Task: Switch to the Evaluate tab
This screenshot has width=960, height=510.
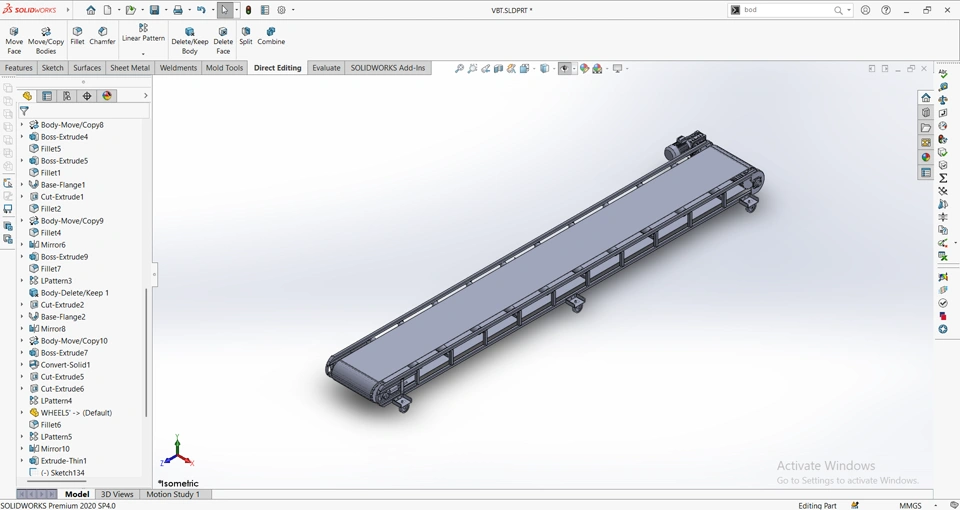Action: click(326, 68)
